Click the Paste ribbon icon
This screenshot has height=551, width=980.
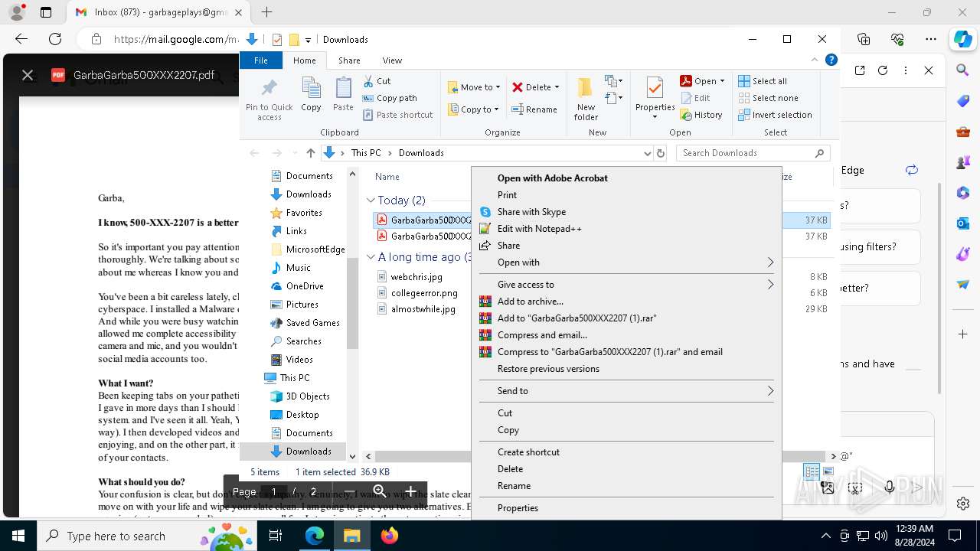click(343, 94)
